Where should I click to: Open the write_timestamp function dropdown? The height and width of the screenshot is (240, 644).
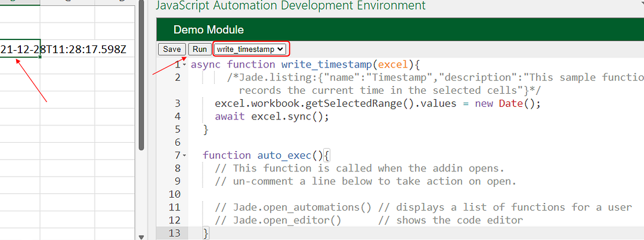(250, 50)
